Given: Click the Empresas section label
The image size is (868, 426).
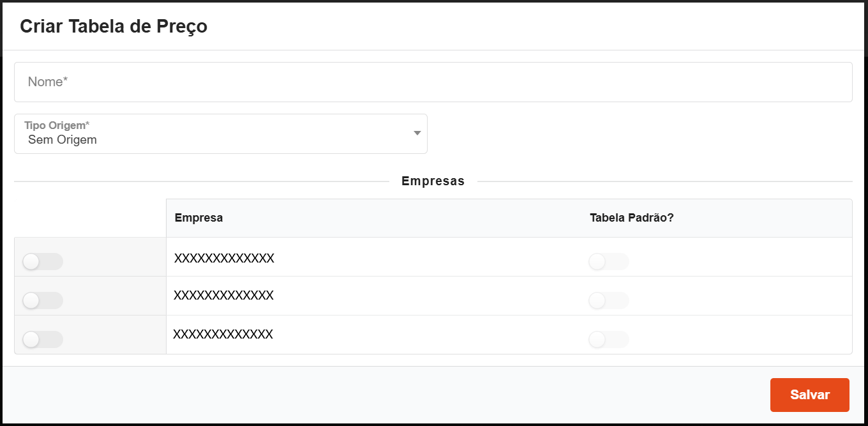Looking at the screenshot, I should click(x=433, y=181).
